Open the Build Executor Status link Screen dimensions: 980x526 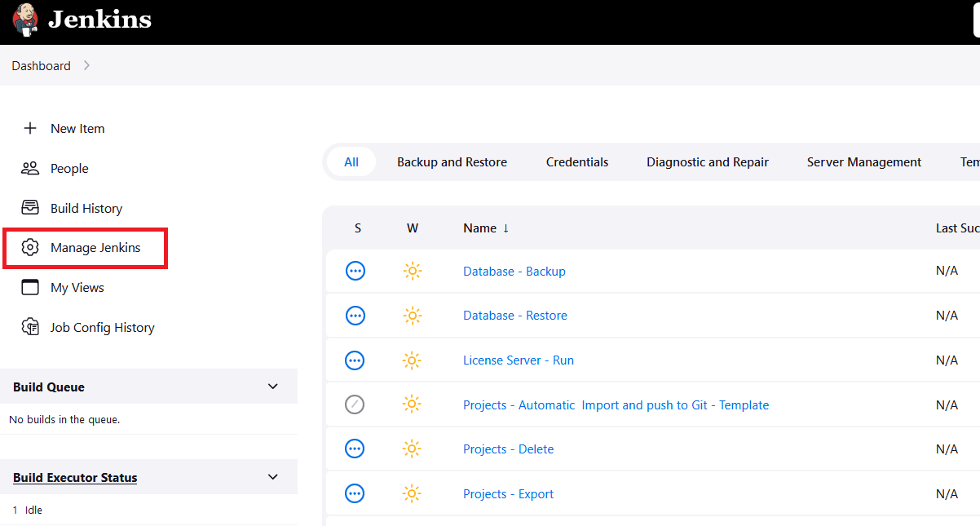75,478
